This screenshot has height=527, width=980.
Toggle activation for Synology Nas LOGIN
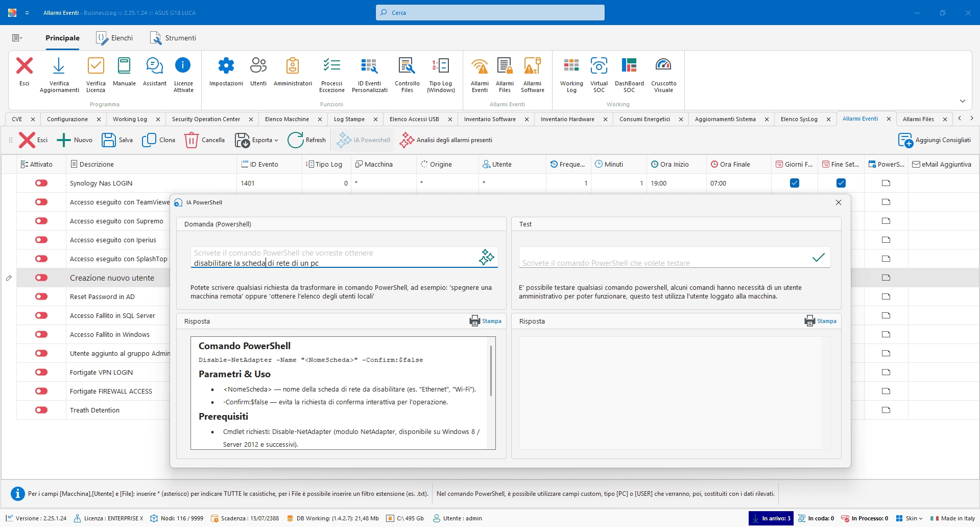[41, 183]
